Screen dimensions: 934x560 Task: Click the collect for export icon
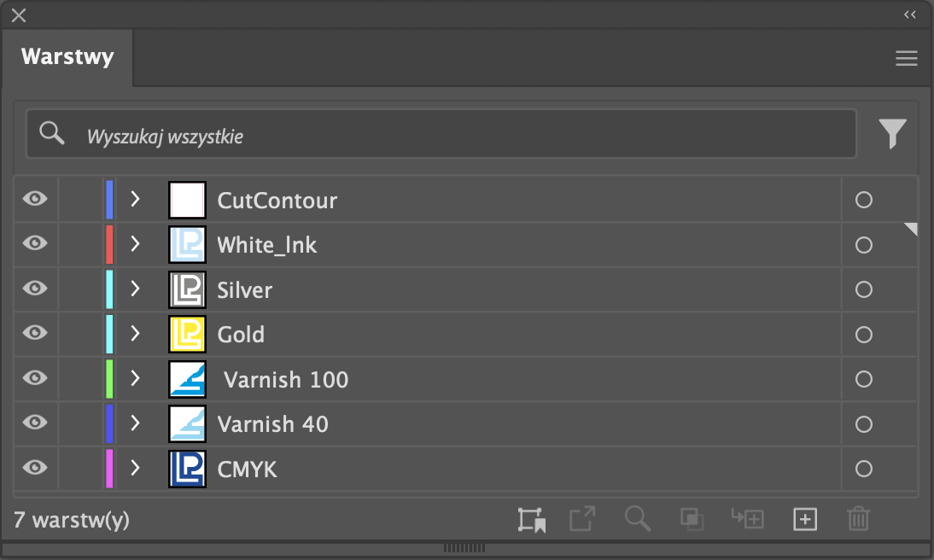pos(582,519)
